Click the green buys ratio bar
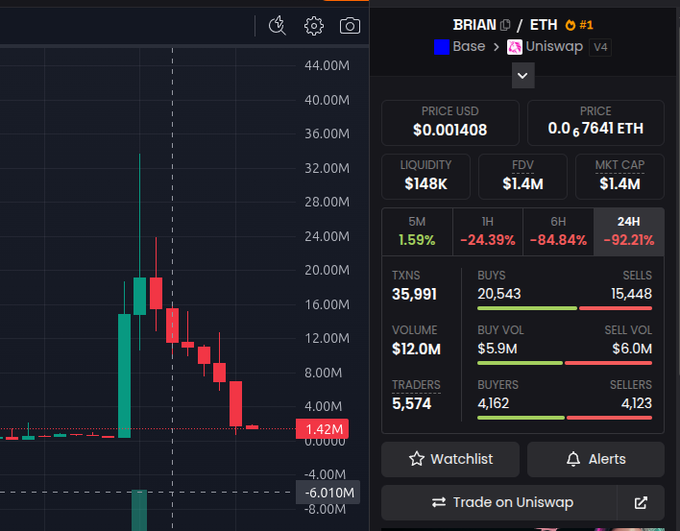Image resolution: width=680 pixels, height=531 pixels. pos(527,308)
